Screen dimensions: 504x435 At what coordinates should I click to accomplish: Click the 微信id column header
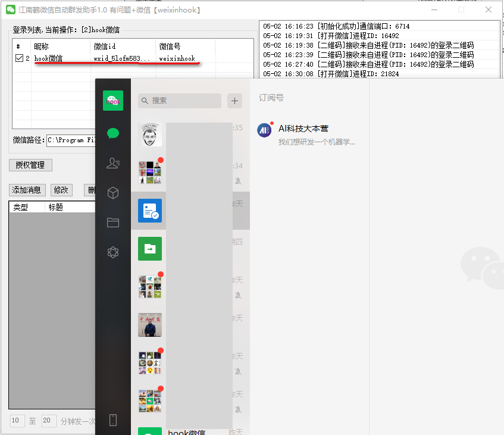pyautogui.click(x=123, y=46)
